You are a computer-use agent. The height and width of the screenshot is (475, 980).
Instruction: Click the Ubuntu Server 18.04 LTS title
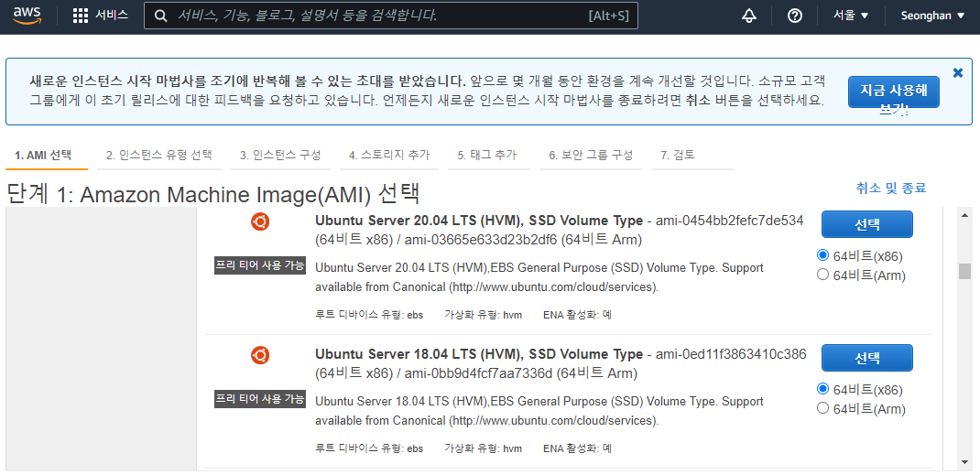(479, 354)
